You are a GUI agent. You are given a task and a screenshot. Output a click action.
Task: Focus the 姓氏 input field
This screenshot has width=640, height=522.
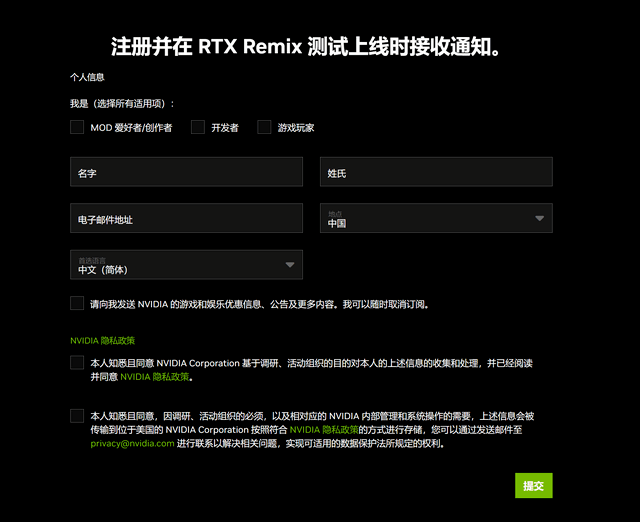coord(436,172)
